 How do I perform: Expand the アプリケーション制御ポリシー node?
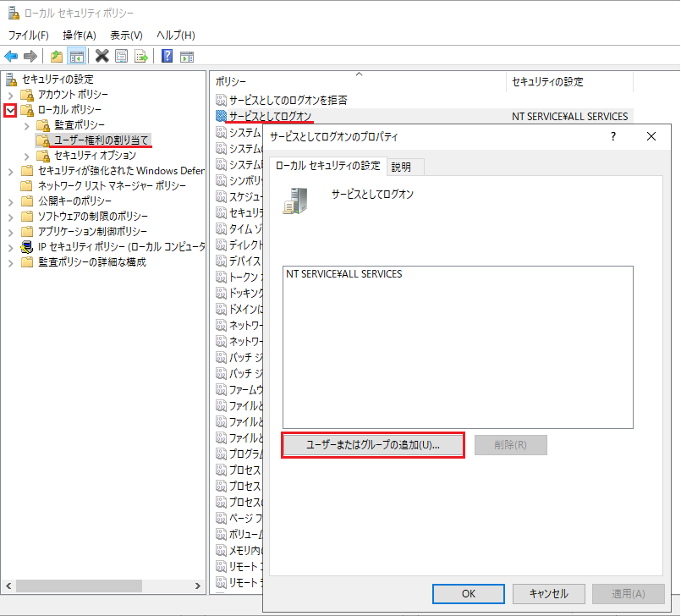pos(11,233)
